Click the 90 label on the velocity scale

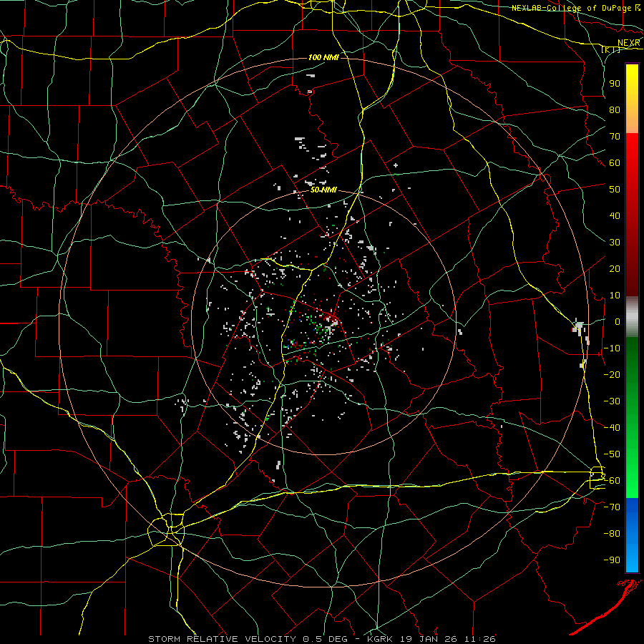tap(615, 84)
